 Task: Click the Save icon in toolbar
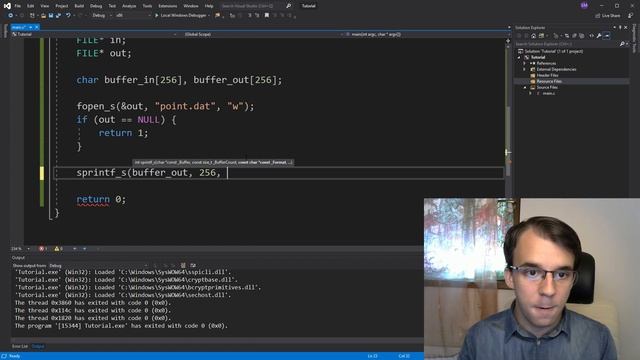click(51, 16)
